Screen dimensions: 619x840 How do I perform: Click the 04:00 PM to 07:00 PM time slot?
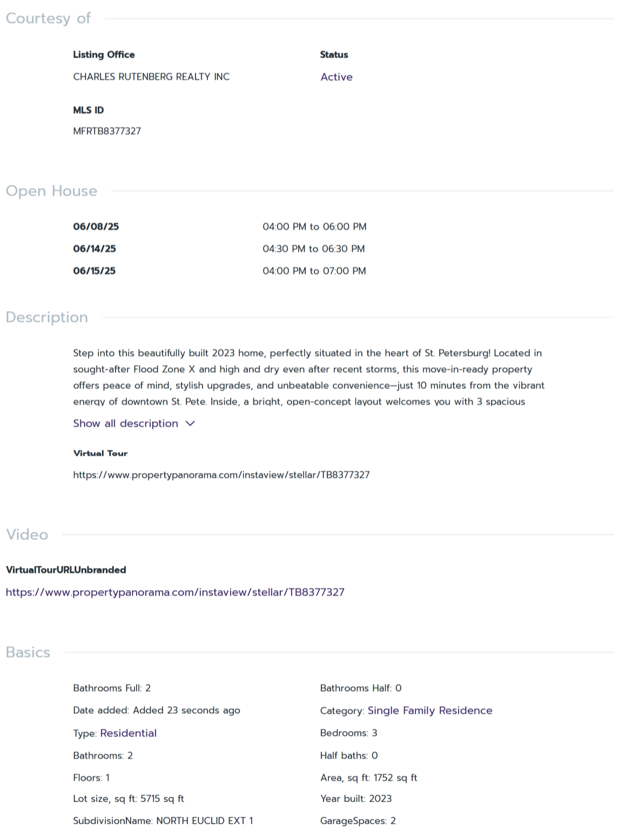(314, 271)
